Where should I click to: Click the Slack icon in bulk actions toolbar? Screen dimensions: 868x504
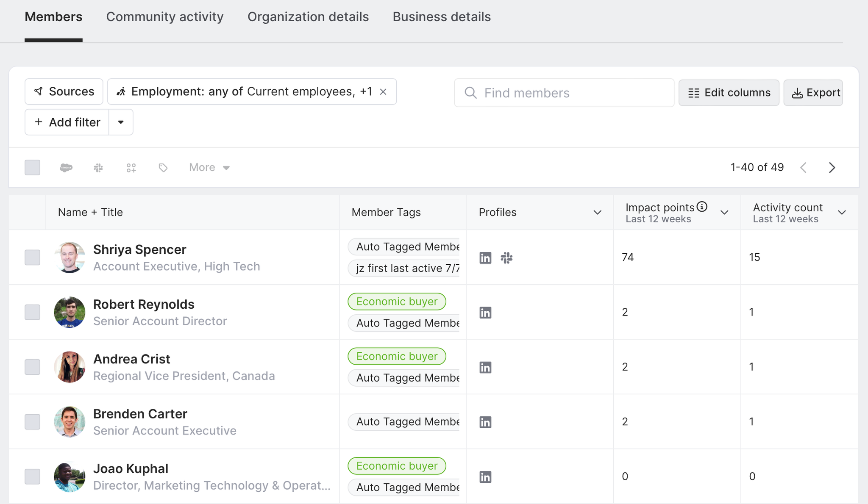click(x=98, y=168)
